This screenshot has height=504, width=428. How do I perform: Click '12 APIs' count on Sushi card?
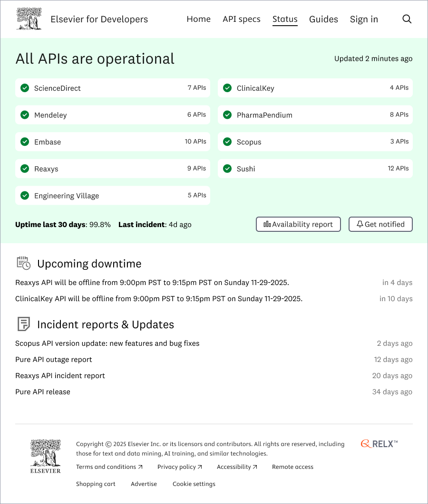[x=398, y=168]
